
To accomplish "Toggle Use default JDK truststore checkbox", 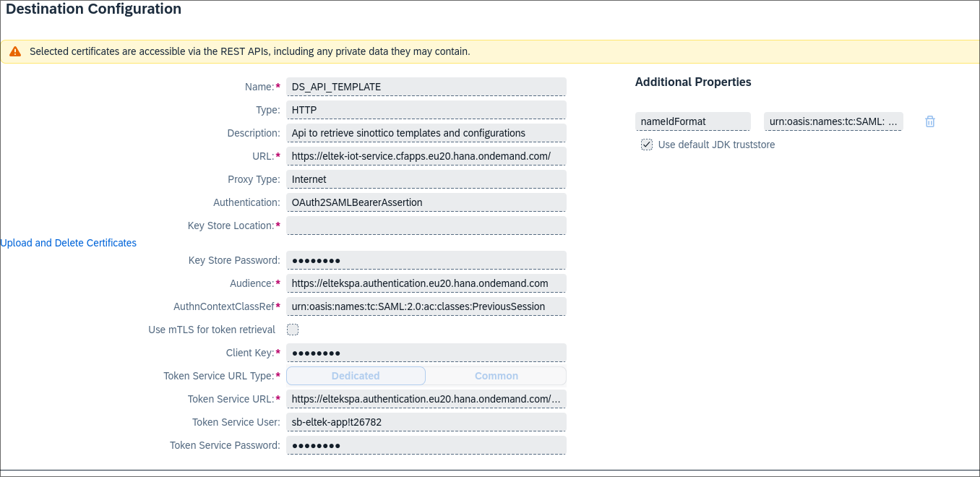I will pos(647,145).
